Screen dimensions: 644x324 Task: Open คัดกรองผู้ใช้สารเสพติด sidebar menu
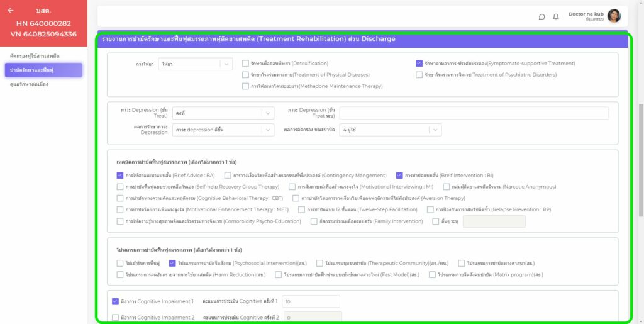[35, 56]
